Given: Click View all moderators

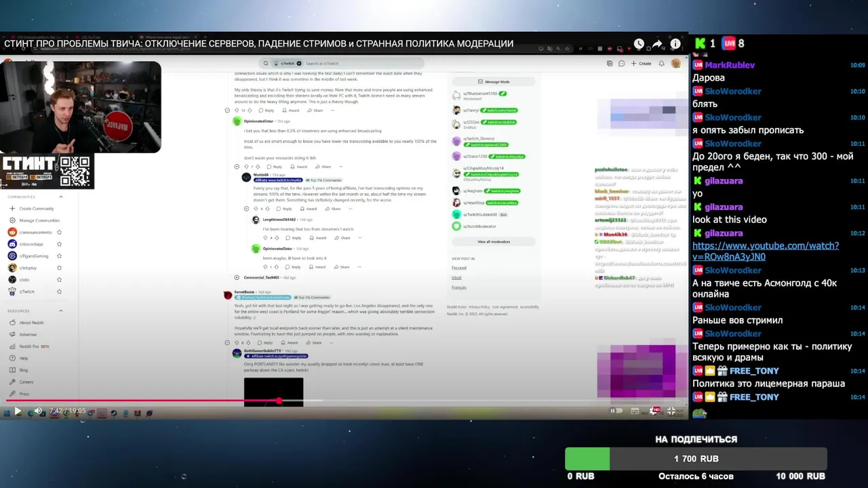Looking at the screenshot, I should 494,241.
